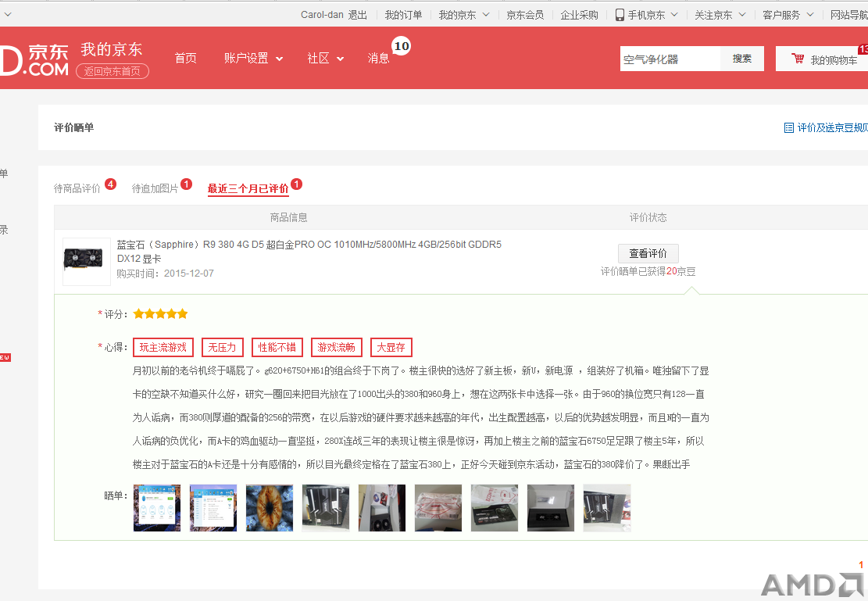Click 京东会员 link
This screenshot has width=868, height=601.
[x=525, y=15]
